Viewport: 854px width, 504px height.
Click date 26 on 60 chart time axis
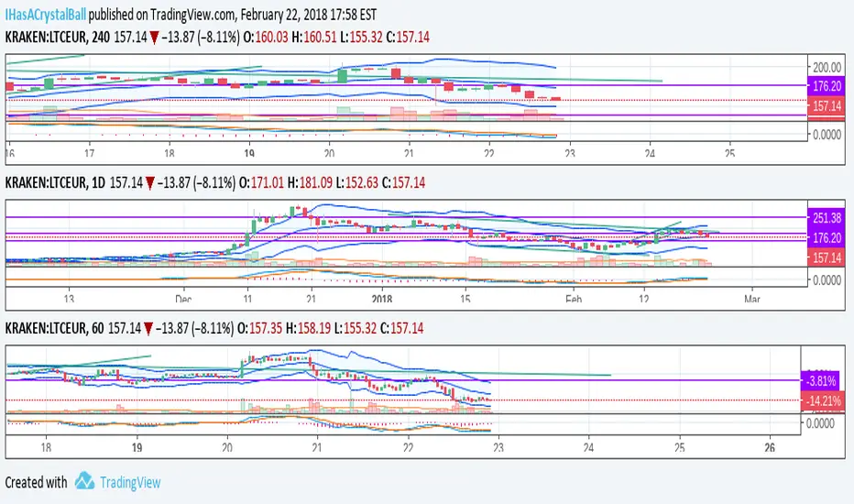[770, 447]
